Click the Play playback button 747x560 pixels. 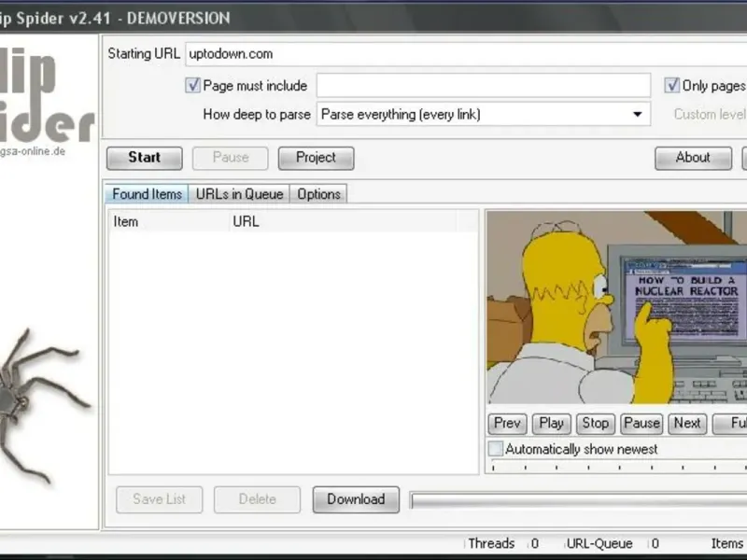tap(551, 424)
